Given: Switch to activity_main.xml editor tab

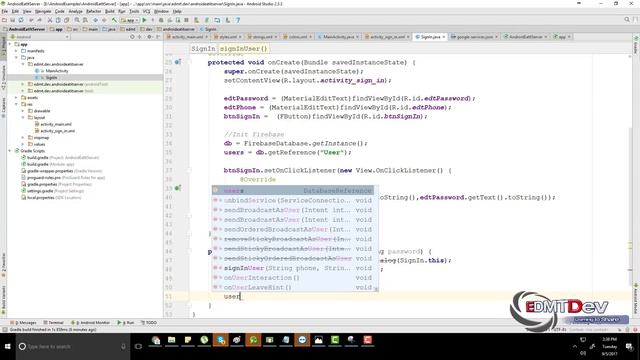Looking at the screenshot, I should click(x=187, y=37).
